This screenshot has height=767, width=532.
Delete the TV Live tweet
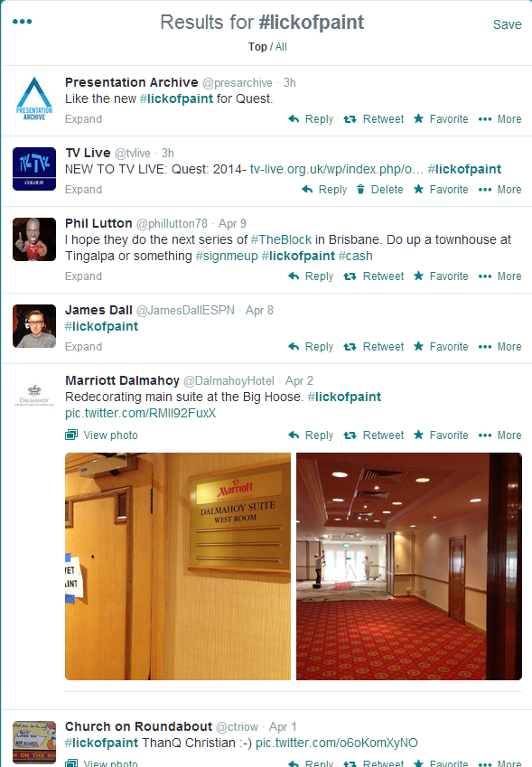click(x=379, y=190)
